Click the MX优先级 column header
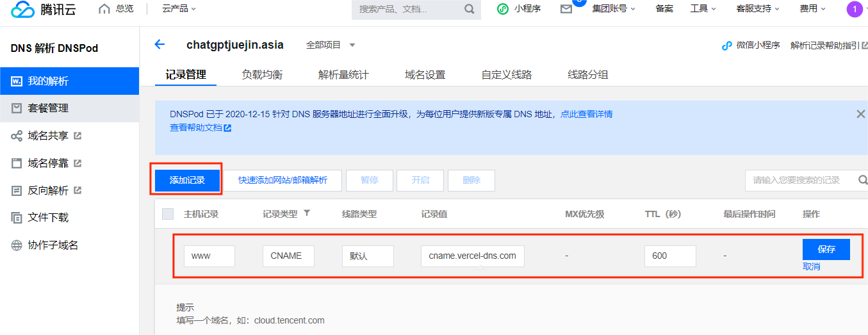This screenshot has width=868, height=335. point(585,214)
